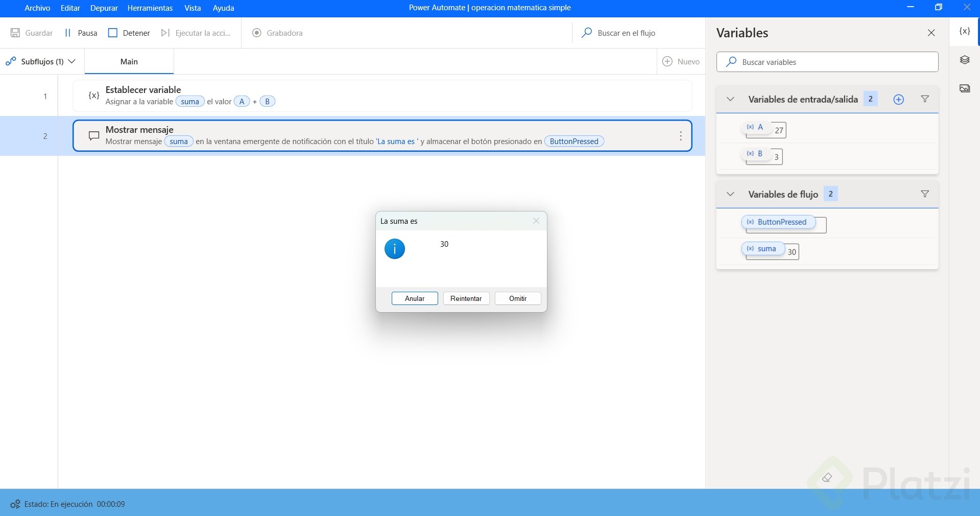The image size is (980, 516).
Task: Open the Mostrar mensaje action options menu
Action: tap(681, 136)
